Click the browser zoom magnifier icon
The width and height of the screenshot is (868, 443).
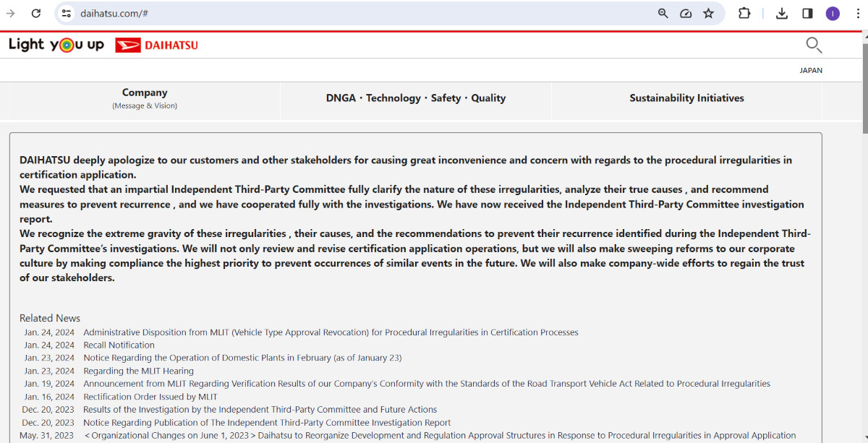(x=663, y=13)
